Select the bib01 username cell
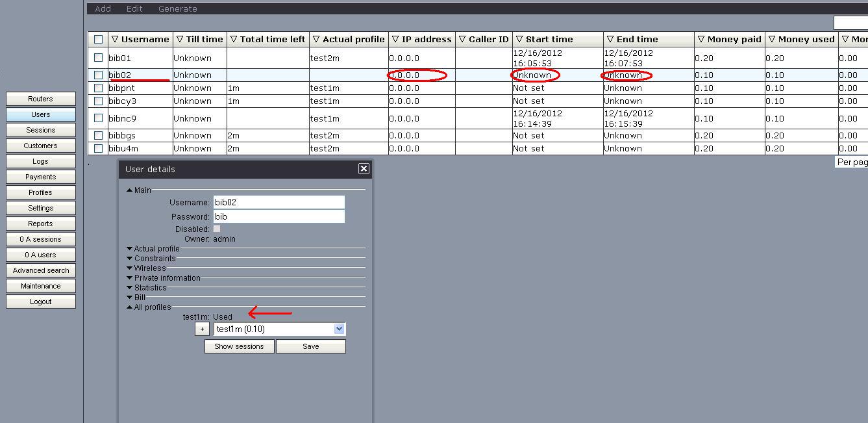 (x=139, y=58)
